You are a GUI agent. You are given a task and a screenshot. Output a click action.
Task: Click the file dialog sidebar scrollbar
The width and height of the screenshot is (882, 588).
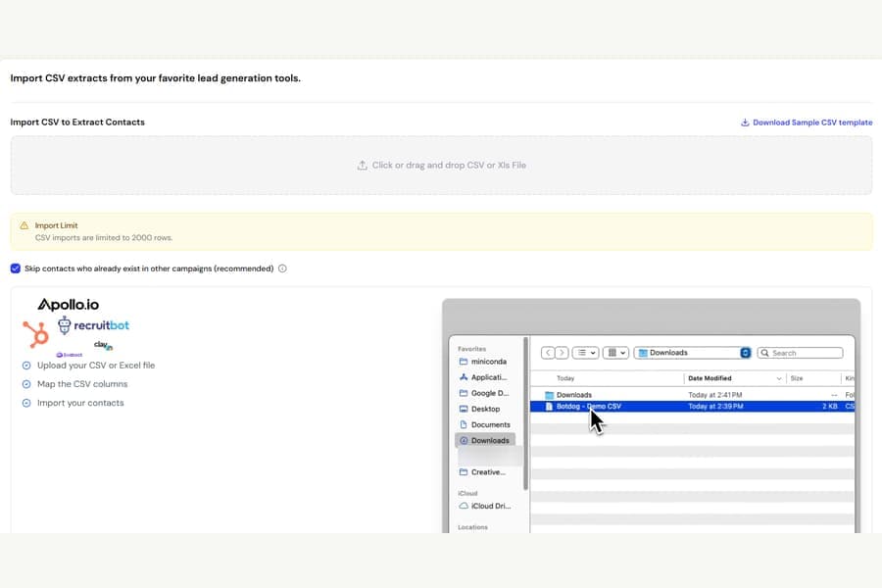pos(525,414)
